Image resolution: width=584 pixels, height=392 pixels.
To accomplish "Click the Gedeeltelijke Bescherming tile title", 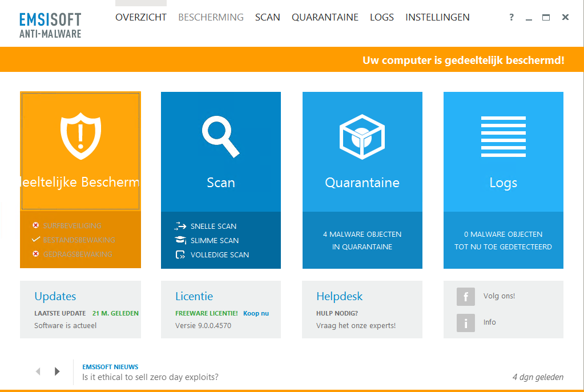I will click(x=80, y=182).
